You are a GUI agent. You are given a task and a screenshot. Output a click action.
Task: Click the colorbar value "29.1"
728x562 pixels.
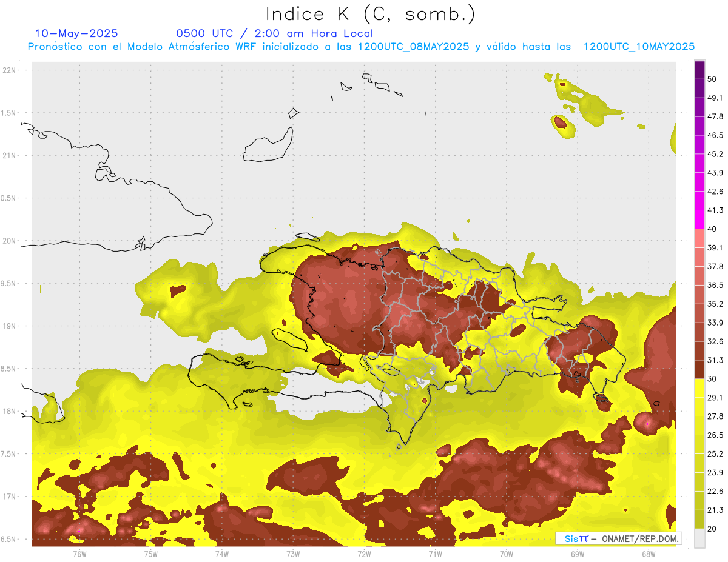click(715, 397)
